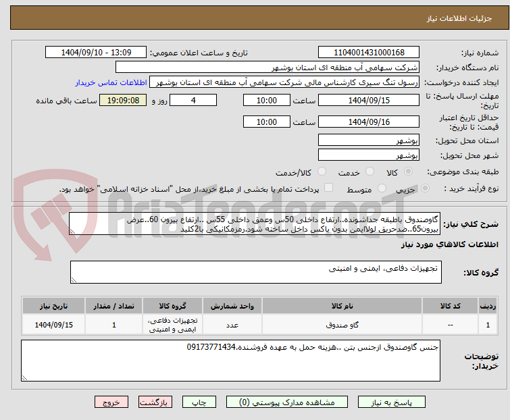Click the شهر محل تحویل field
This screenshot has height=420, width=510.
coord(369,155)
